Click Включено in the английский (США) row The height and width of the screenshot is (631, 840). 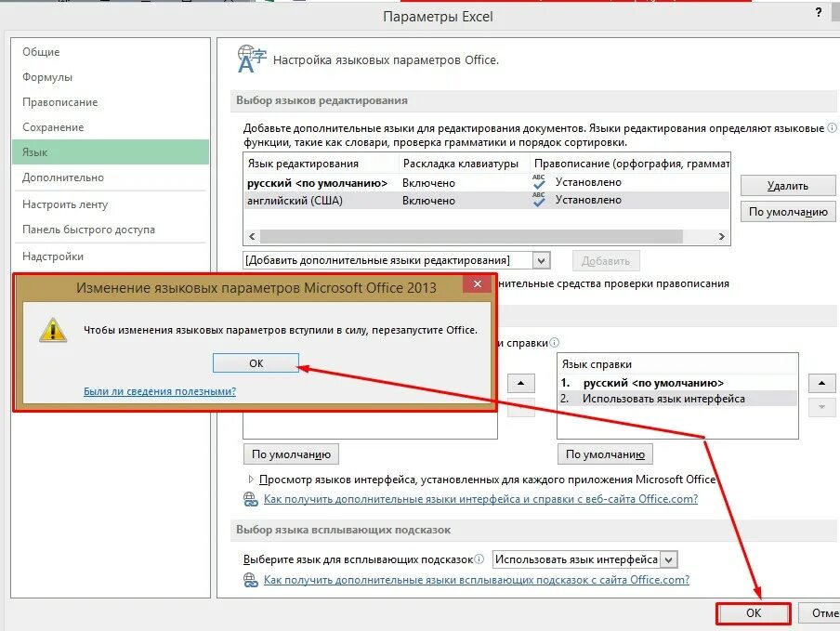(x=428, y=201)
